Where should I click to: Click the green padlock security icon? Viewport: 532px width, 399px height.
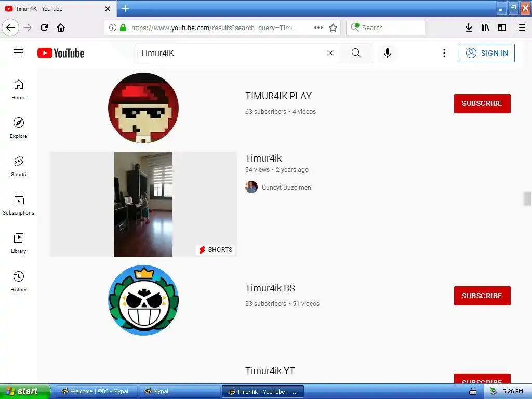124,28
